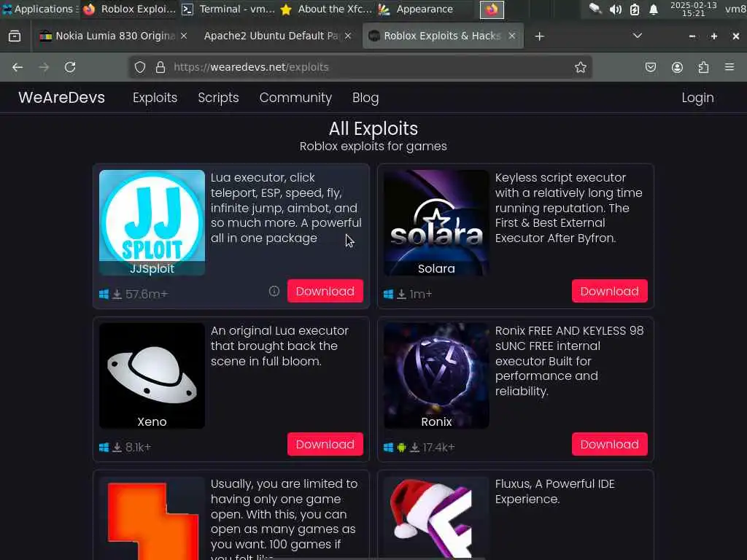The image size is (747, 560).
Task: Open the Firefox View tab overview icon
Action: 15,36
